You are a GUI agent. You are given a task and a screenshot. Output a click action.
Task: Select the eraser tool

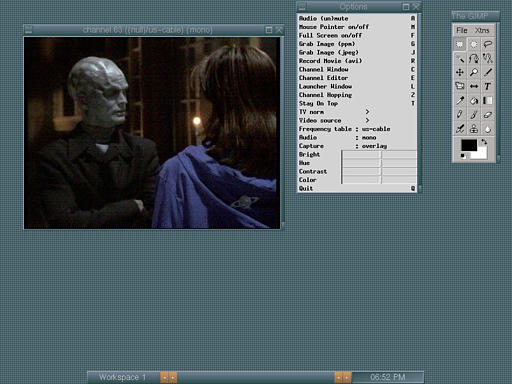(x=488, y=114)
